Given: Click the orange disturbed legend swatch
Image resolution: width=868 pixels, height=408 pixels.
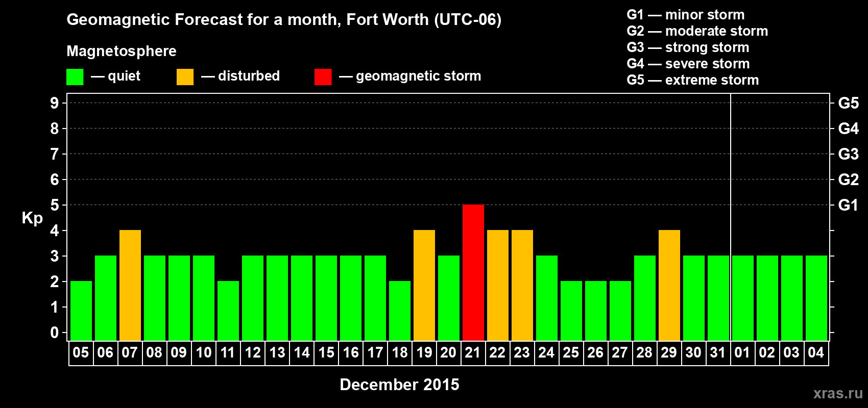Looking at the screenshot, I should [x=185, y=77].
